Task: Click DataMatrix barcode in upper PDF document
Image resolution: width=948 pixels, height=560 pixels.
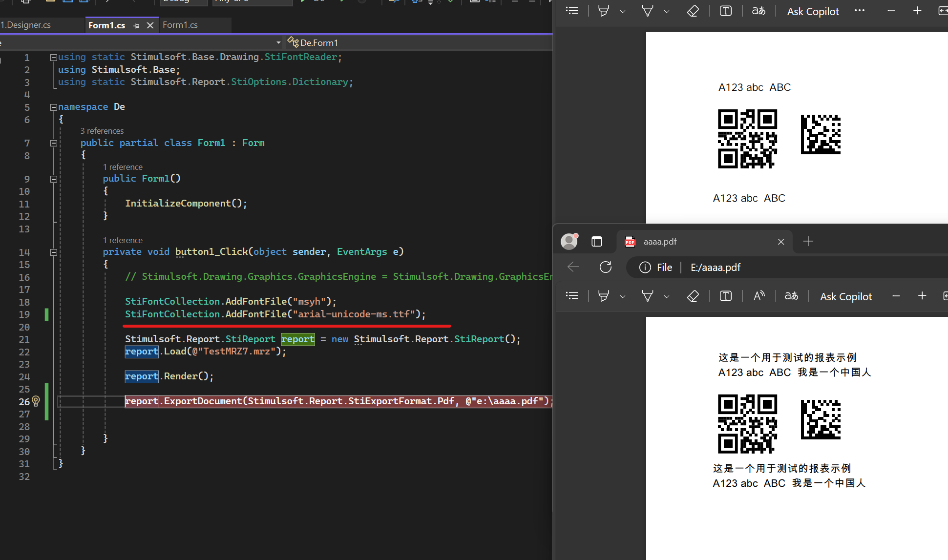Action: pos(821,134)
